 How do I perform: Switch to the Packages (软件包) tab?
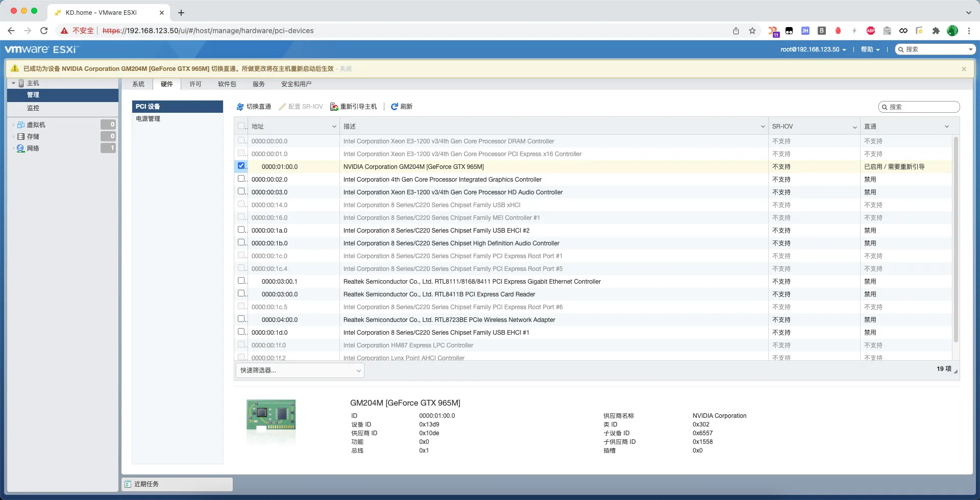[x=227, y=84]
